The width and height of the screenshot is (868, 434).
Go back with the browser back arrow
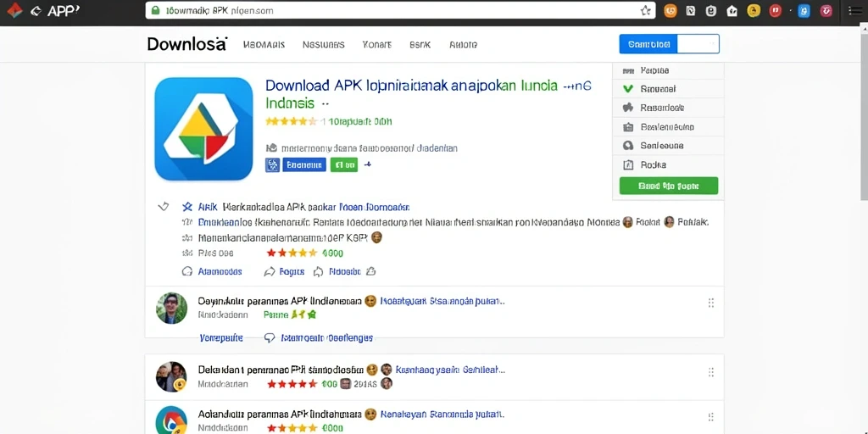tap(36, 10)
